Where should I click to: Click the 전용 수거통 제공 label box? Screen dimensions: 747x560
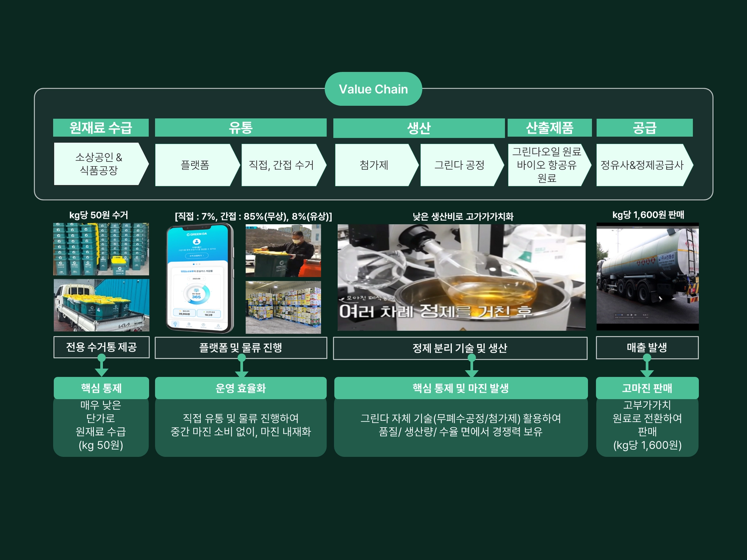click(101, 347)
